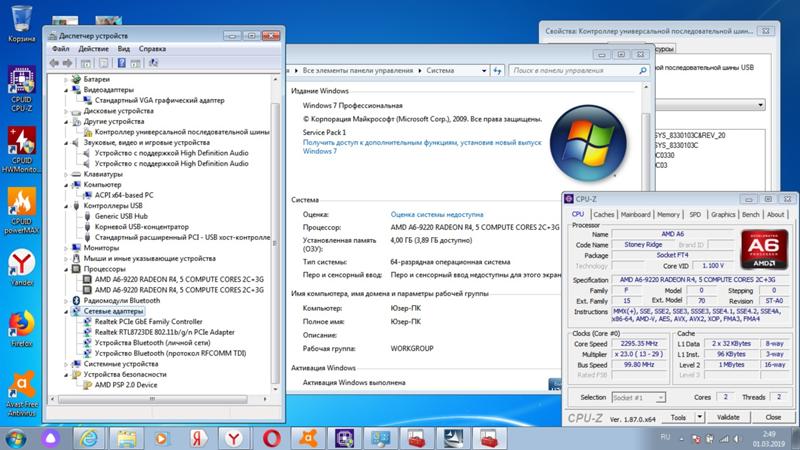The width and height of the screenshot is (800, 450).
Task: Open the Действие menu
Action: click(x=93, y=48)
